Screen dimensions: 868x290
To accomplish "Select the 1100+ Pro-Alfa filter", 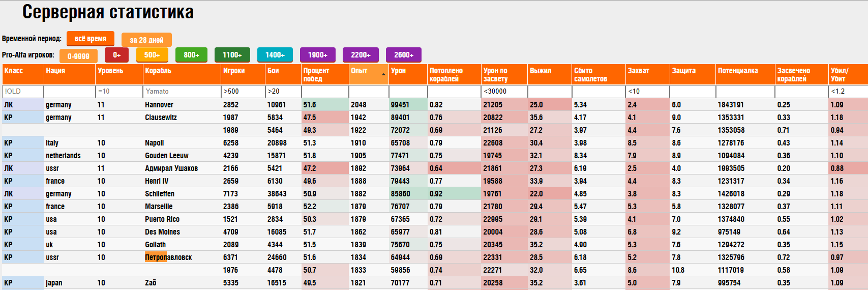I will point(232,55).
